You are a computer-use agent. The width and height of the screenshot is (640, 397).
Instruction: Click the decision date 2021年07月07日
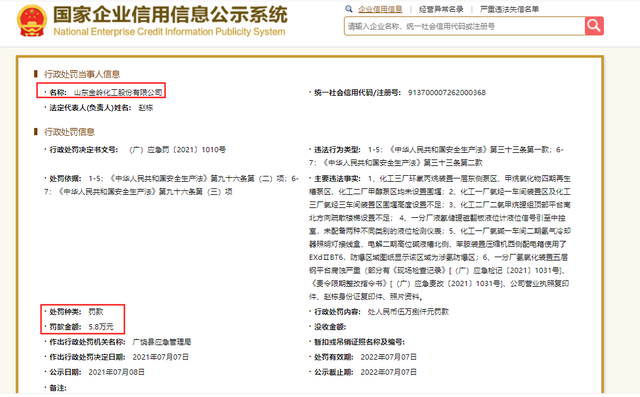pyautogui.click(x=160, y=357)
